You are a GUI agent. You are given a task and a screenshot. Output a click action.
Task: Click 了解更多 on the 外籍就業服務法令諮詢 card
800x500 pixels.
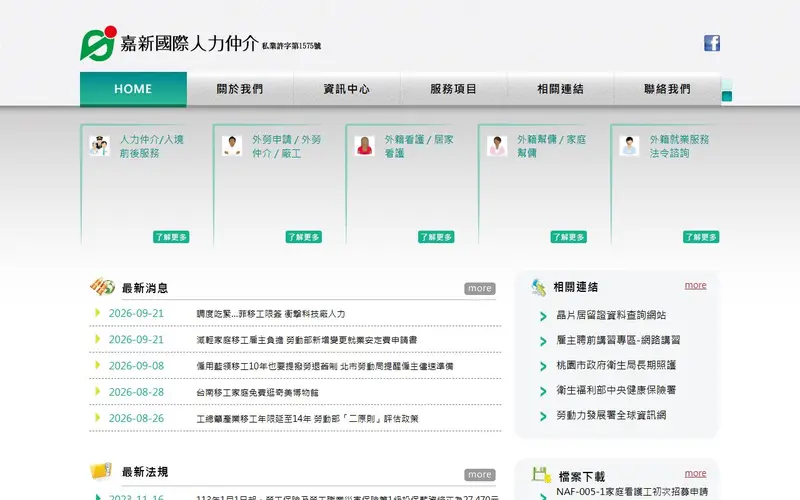pyautogui.click(x=701, y=237)
